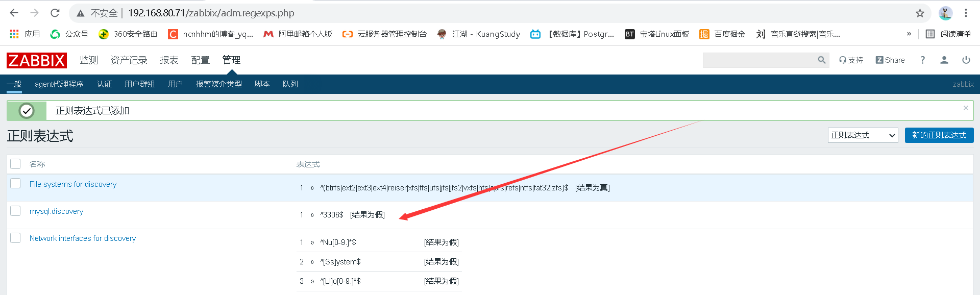Log out with the power icon
The image size is (980, 295).
coord(966,60)
